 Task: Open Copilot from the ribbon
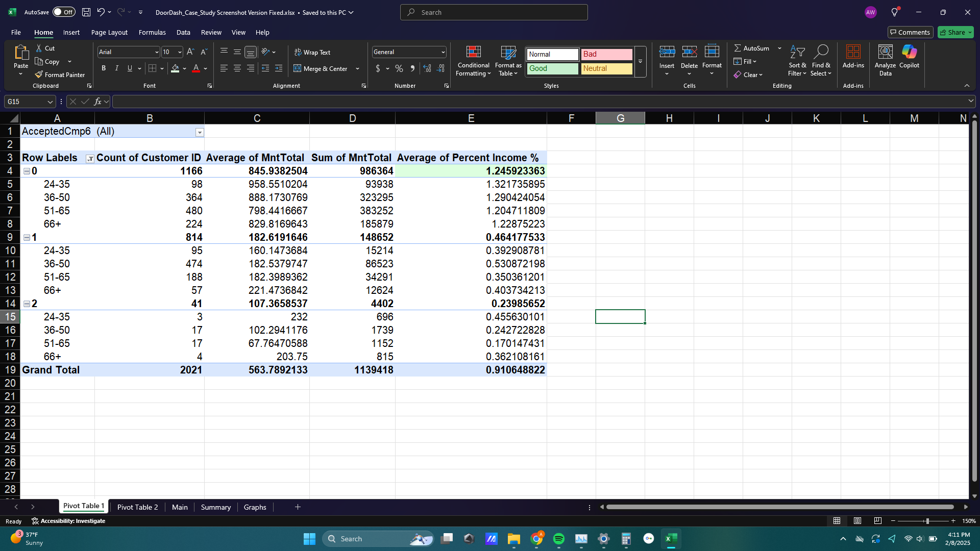[909, 53]
